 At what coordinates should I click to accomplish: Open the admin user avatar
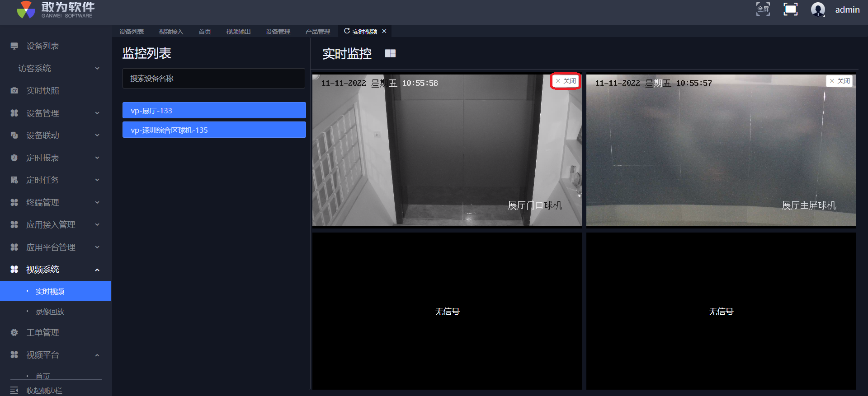click(818, 9)
